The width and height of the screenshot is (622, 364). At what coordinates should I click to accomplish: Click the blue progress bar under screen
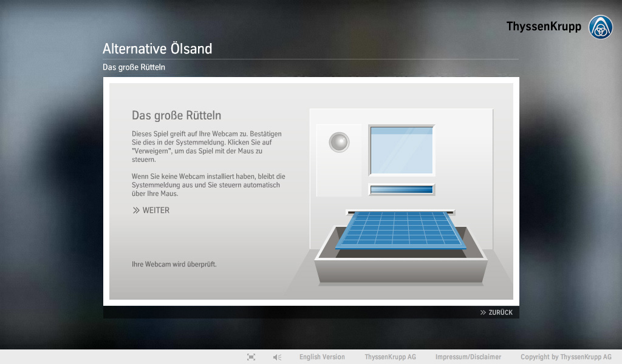402,190
